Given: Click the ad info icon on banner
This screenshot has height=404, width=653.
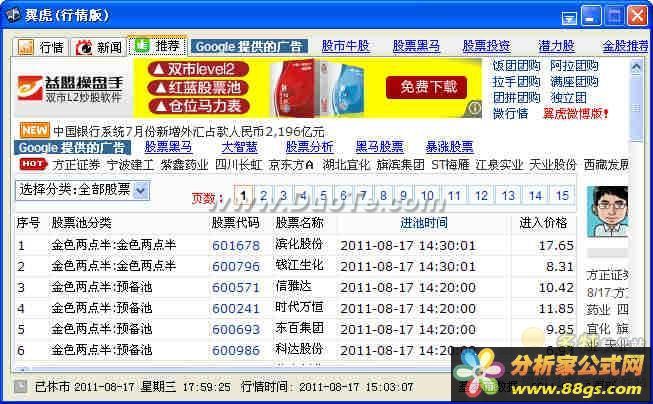Looking at the screenshot, I should click(x=474, y=108).
